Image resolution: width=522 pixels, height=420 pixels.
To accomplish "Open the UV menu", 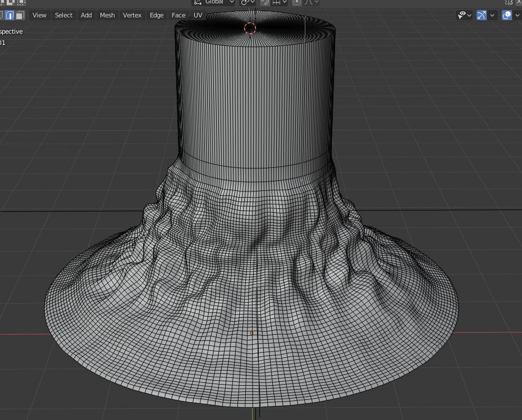I will (x=198, y=15).
